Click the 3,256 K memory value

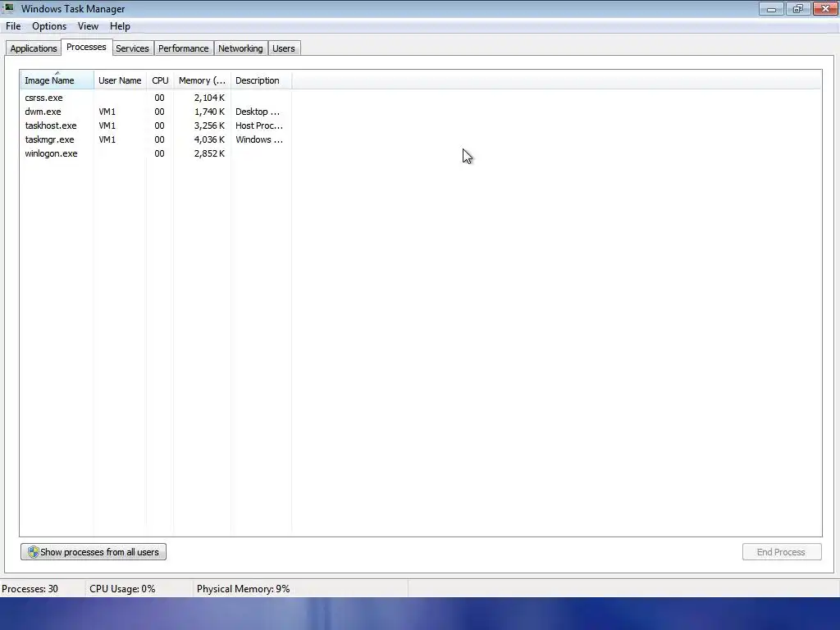tap(209, 126)
